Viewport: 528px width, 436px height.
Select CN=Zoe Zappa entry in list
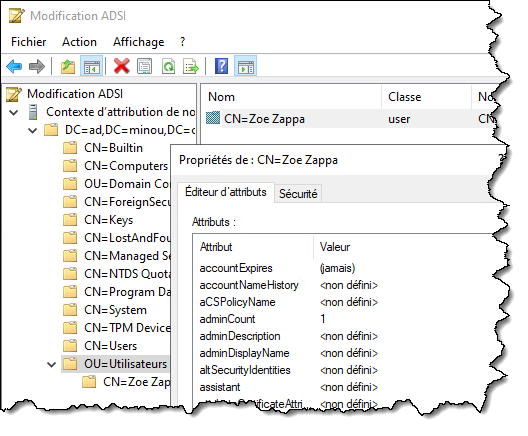click(x=264, y=119)
